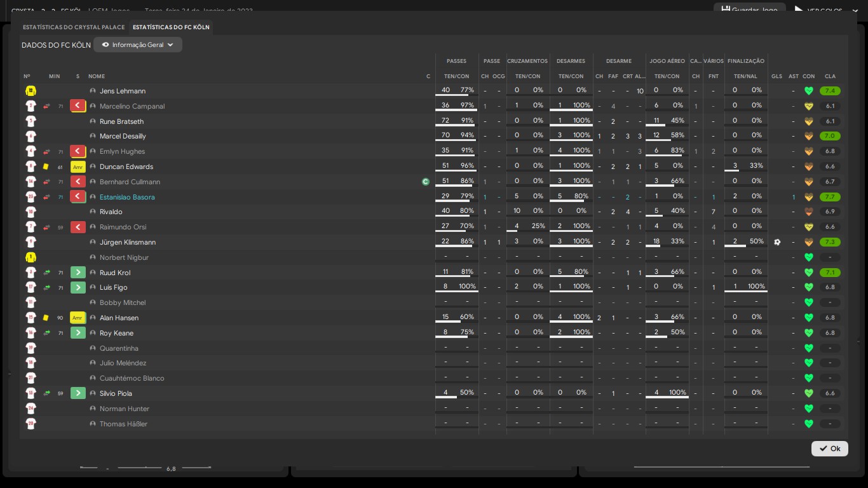
Task: Select Norman Hunter's name in the list
Action: 125,409
